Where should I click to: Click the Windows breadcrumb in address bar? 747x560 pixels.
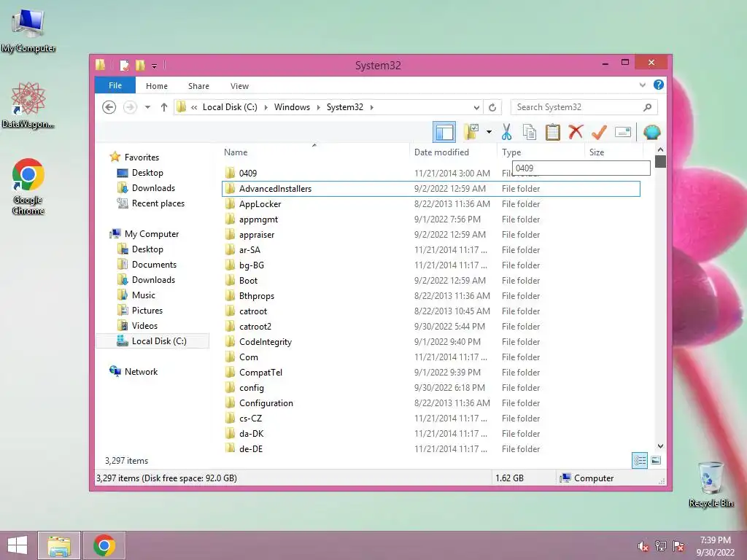[x=292, y=107]
